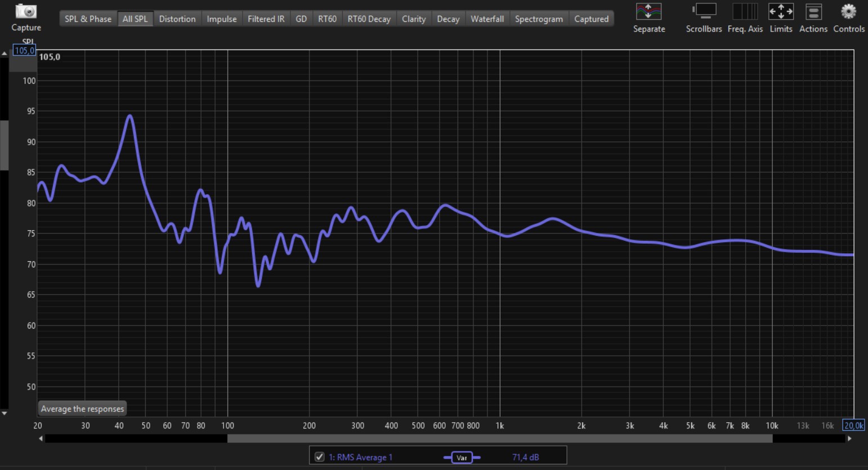Uncheck the RMS Average 1 checkbox
The height and width of the screenshot is (470, 868).
tap(320, 457)
